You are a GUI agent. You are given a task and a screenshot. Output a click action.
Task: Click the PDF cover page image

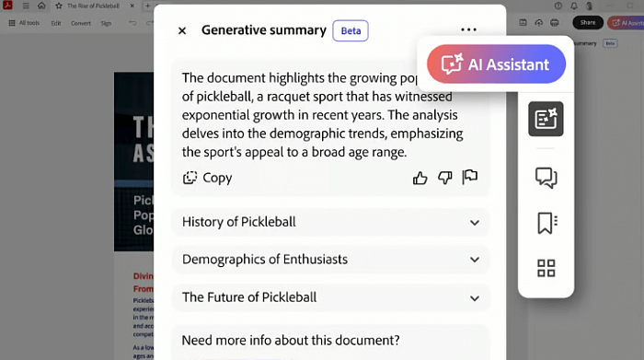click(134, 161)
